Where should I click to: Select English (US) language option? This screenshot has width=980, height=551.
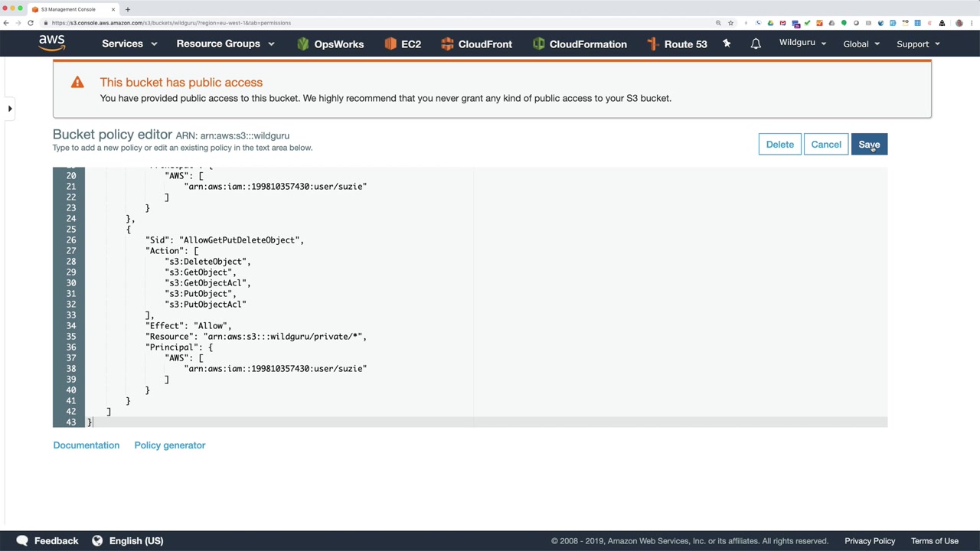tap(136, 541)
